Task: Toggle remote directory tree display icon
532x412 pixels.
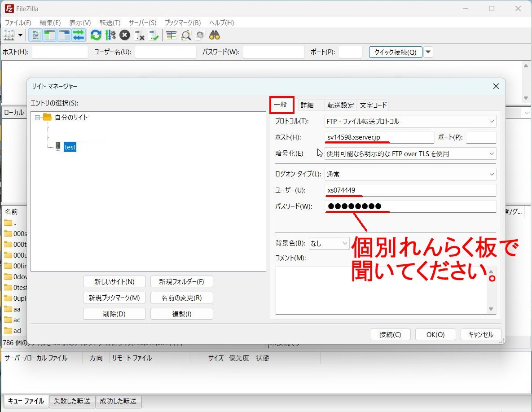Action: [x=64, y=35]
